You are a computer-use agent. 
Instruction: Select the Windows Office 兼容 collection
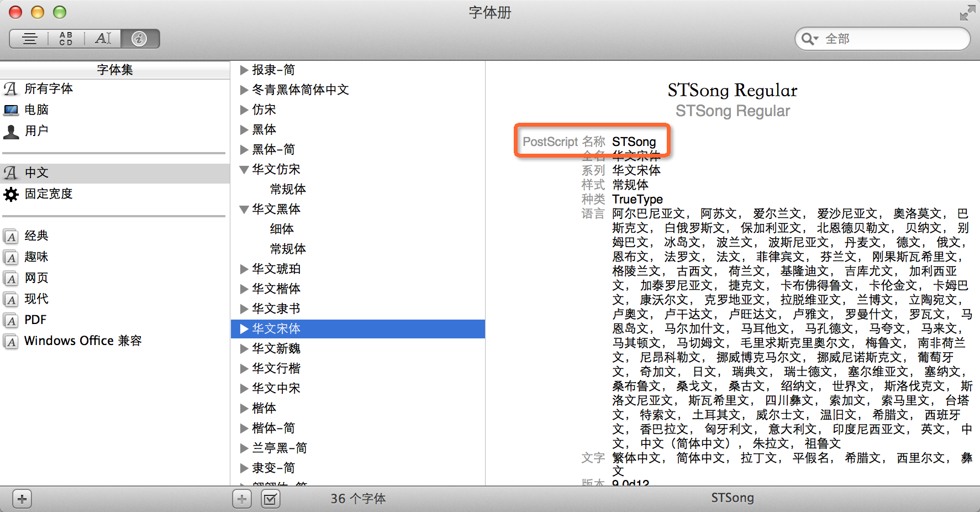(83, 341)
